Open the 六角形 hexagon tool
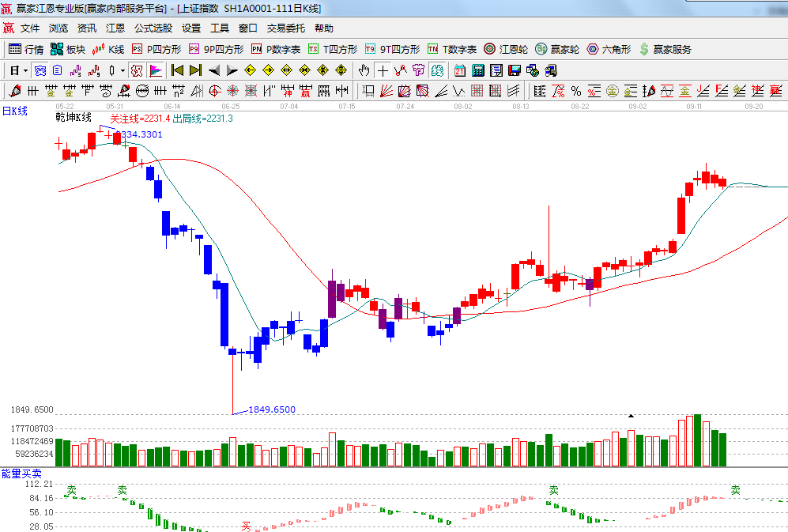The width and height of the screenshot is (788, 532). click(609, 49)
